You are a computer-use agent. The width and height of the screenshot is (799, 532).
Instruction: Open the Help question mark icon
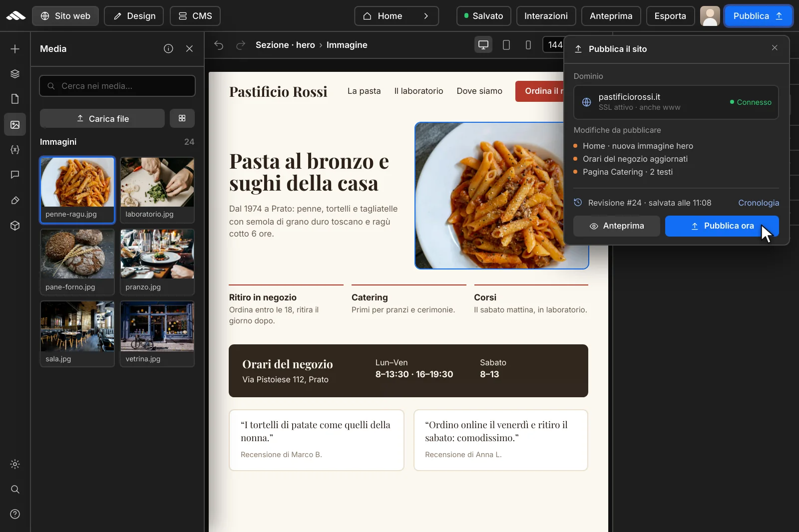tap(15, 514)
